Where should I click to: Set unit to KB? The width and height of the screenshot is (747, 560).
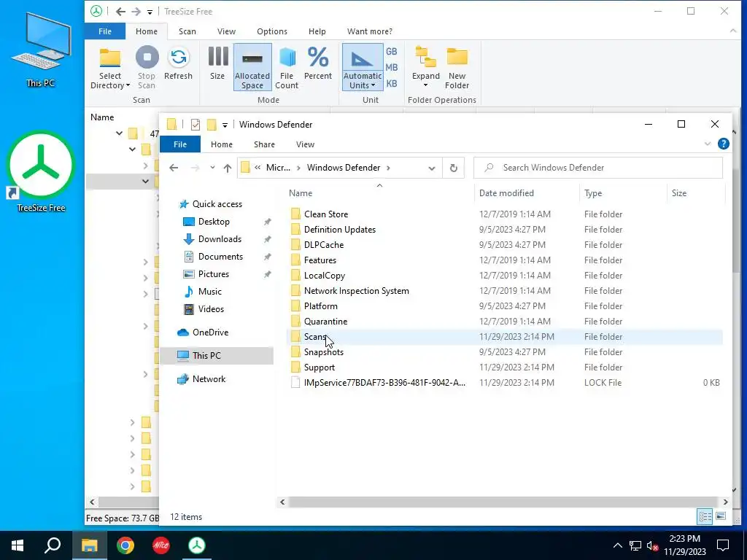coord(392,84)
